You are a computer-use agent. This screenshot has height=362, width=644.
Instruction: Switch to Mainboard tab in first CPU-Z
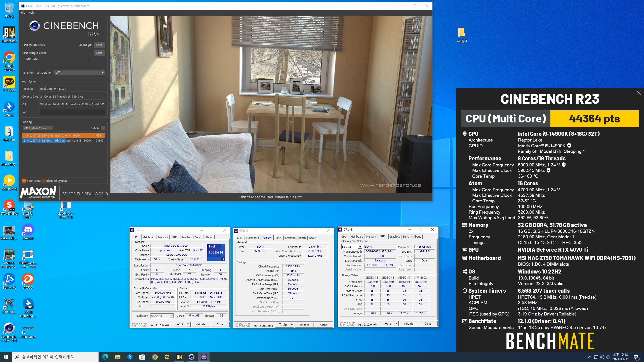pos(149,237)
